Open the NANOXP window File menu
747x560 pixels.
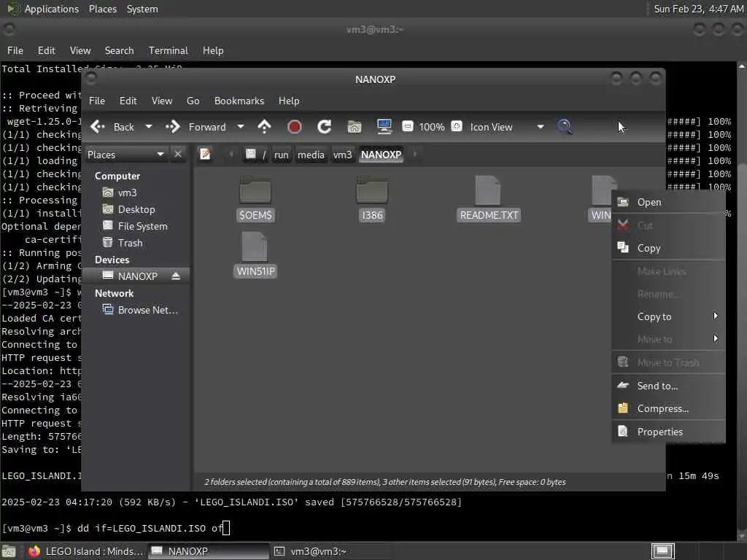(x=97, y=101)
